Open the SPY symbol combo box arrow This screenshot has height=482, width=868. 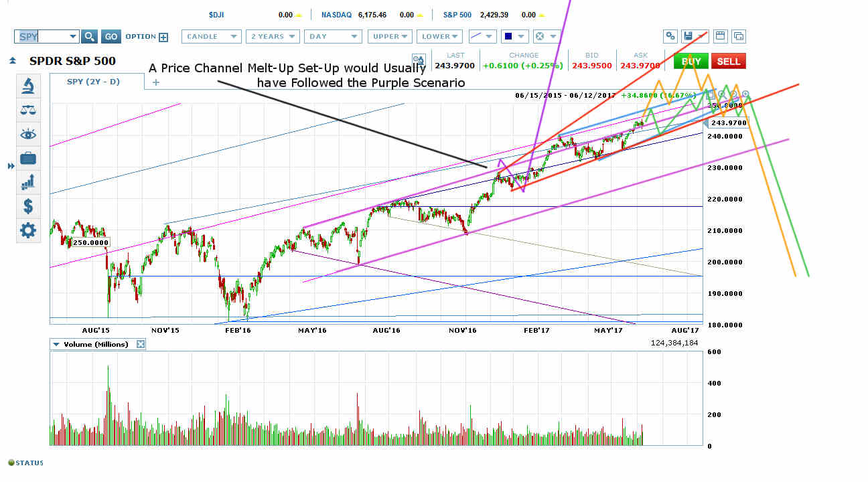tap(73, 37)
